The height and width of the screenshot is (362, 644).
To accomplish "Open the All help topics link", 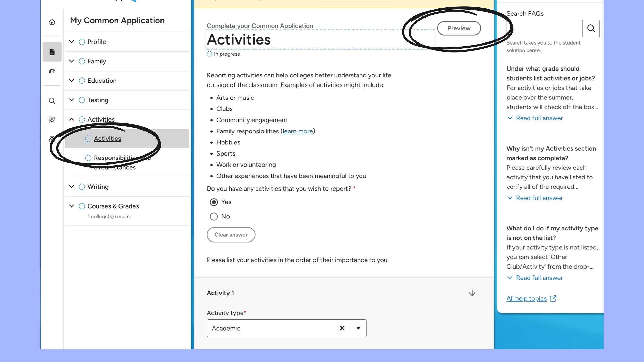I will (x=526, y=298).
